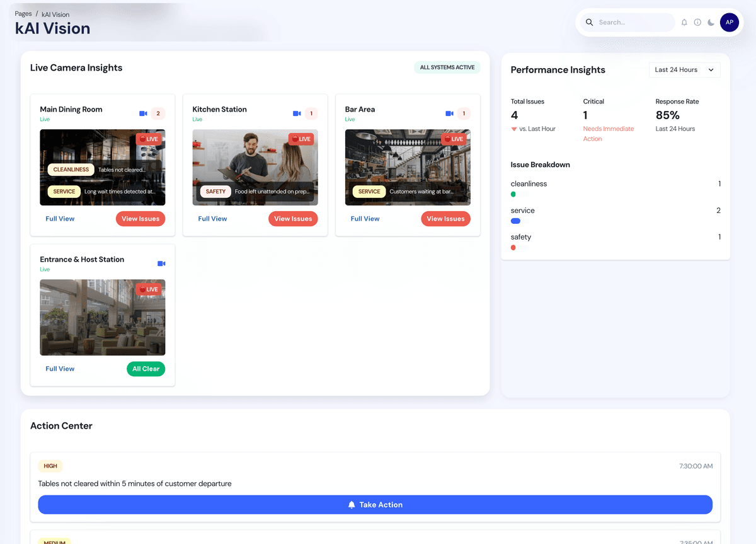
Task: Click SAFETY tag on Kitchen Station feed
Action: tap(215, 192)
